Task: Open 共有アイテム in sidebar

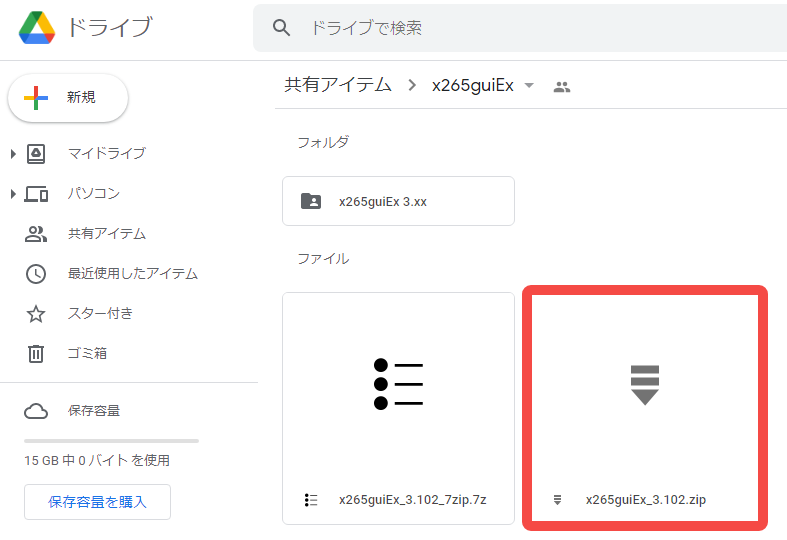Action: (x=107, y=233)
